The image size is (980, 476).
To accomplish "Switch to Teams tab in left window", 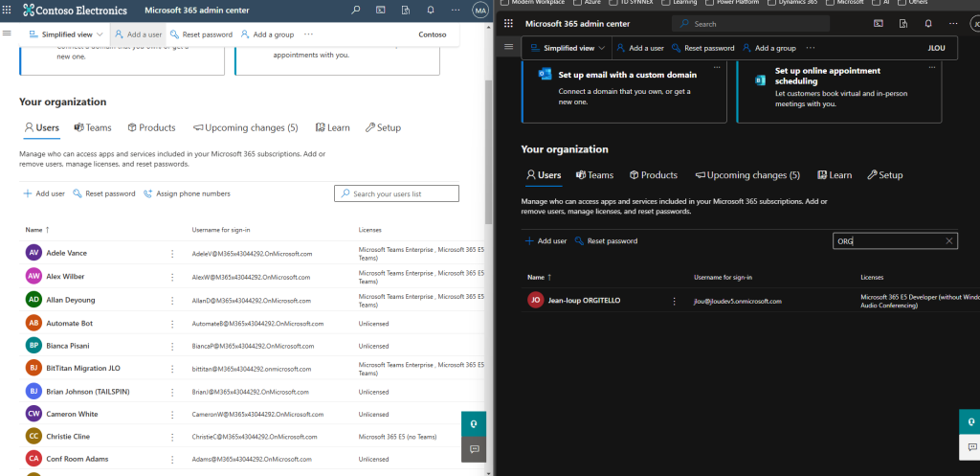I will click(93, 127).
